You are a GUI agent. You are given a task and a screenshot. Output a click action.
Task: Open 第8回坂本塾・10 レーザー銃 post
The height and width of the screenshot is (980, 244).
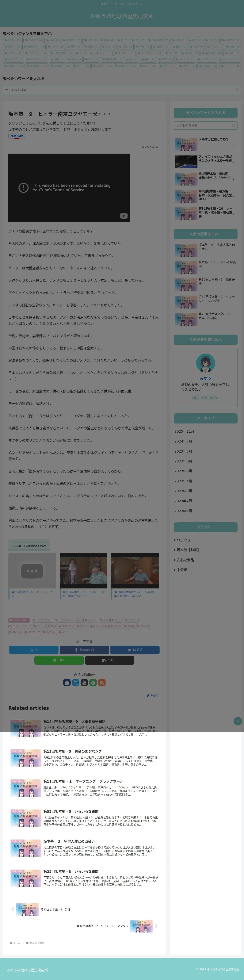pos(206,213)
